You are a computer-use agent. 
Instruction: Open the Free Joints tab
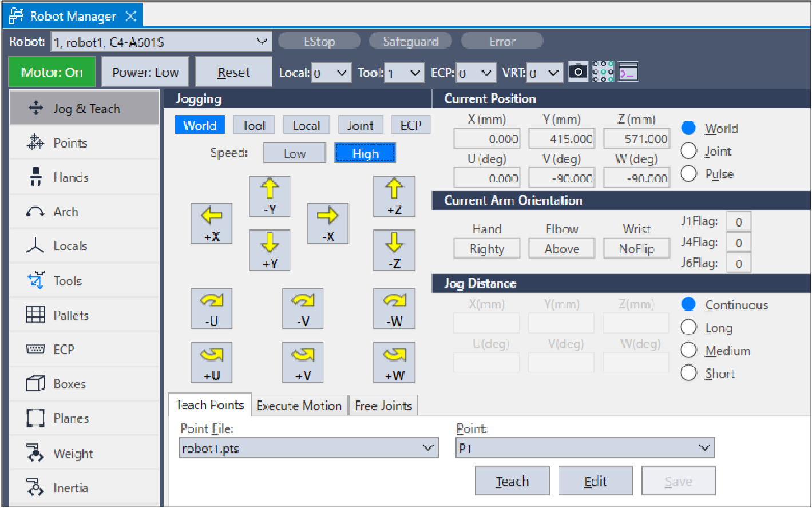point(383,406)
